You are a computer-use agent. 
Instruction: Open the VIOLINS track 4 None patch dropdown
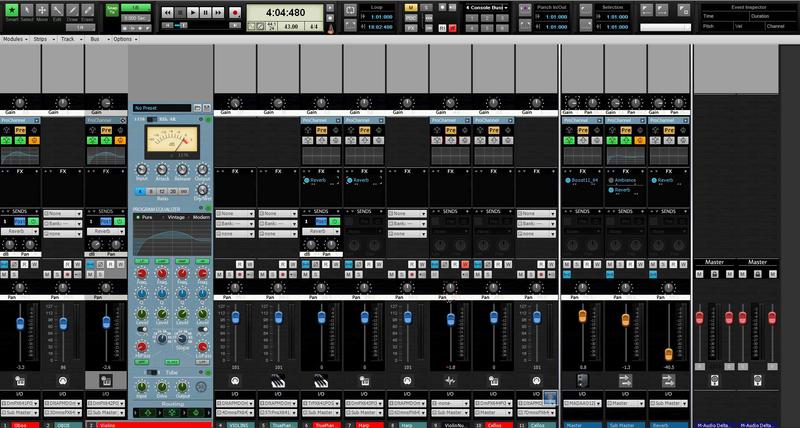point(235,214)
